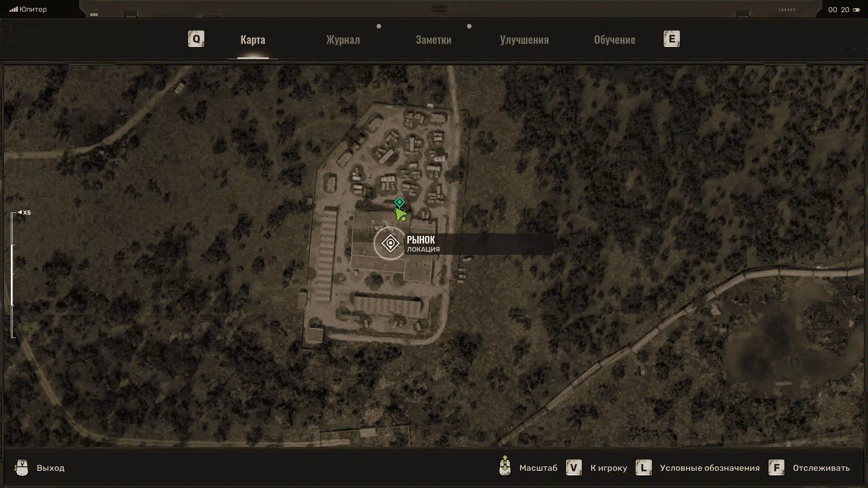This screenshot has height=488, width=868.
Task: Click the Масштаб label
Action: 538,468
